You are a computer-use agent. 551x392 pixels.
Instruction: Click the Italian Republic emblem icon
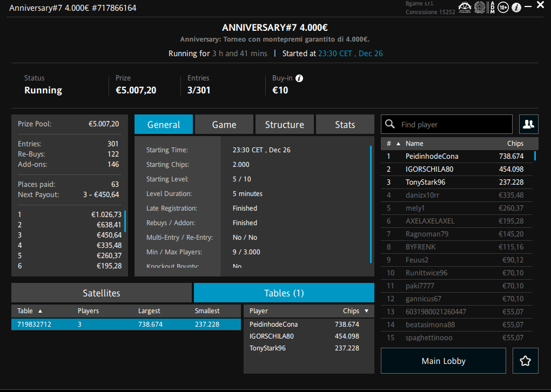(x=480, y=8)
